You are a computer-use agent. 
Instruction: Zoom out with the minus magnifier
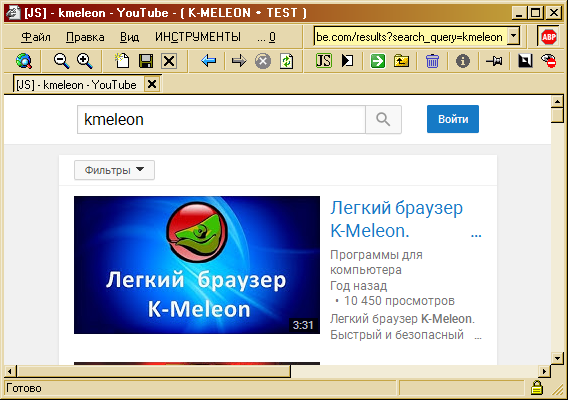click(x=61, y=61)
